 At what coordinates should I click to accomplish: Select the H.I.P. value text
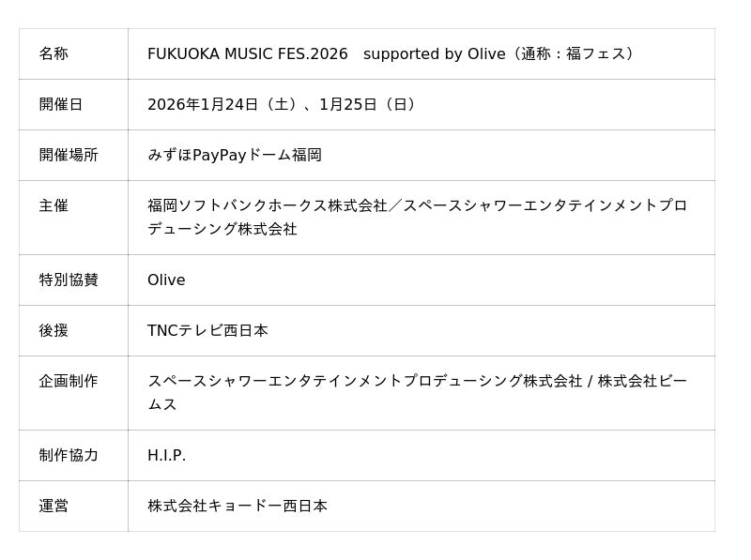pyautogui.click(x=166, y=455)
